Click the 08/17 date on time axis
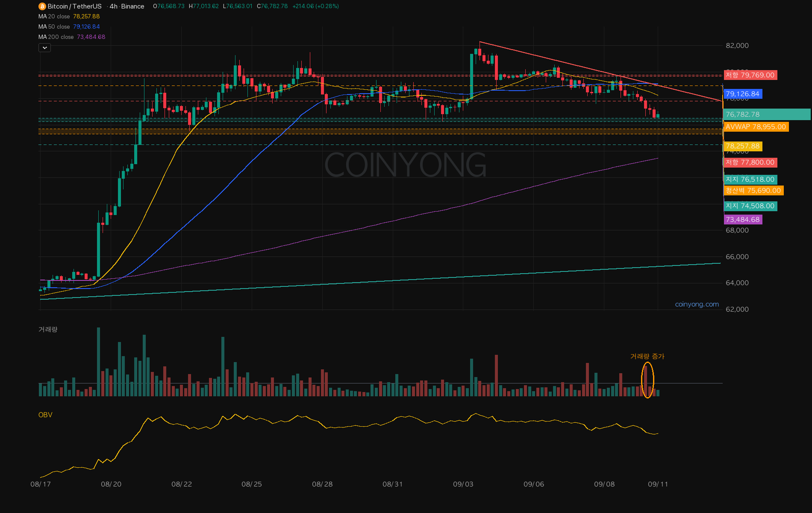Screen dimensions: 812x513 (41, 484)
